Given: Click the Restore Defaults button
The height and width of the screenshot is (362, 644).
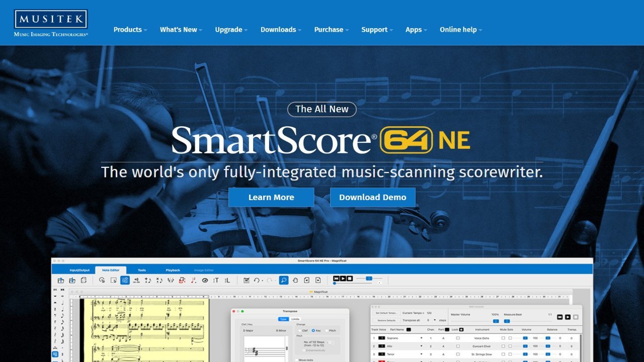Looking at the screenshot, I should (386, 320).
